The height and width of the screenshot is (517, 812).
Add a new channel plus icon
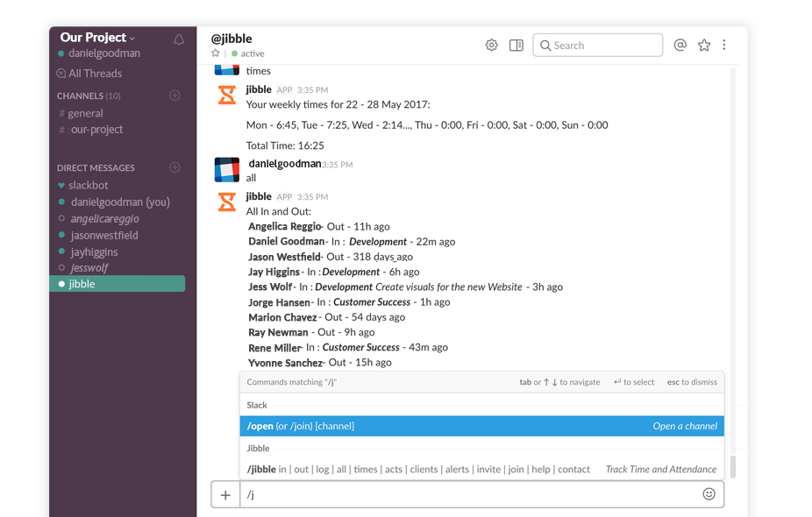coord(175,96)
